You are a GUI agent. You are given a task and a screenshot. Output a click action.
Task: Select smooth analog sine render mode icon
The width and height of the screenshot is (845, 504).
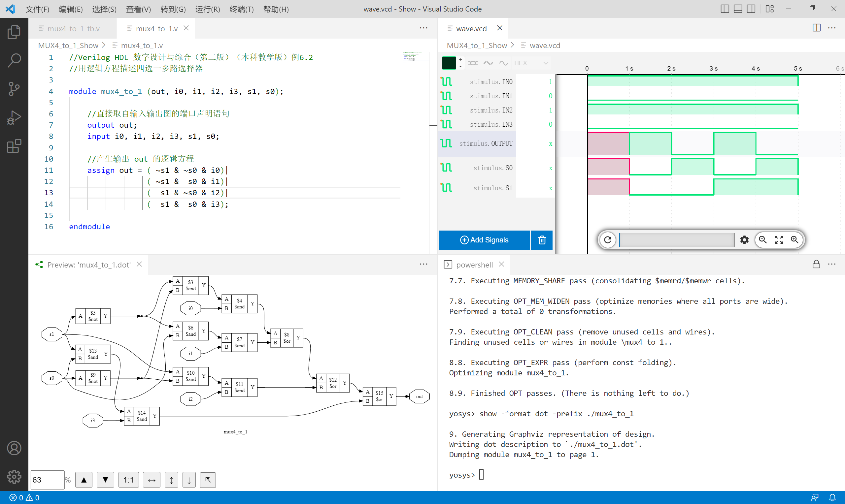[x=504, y=63]
